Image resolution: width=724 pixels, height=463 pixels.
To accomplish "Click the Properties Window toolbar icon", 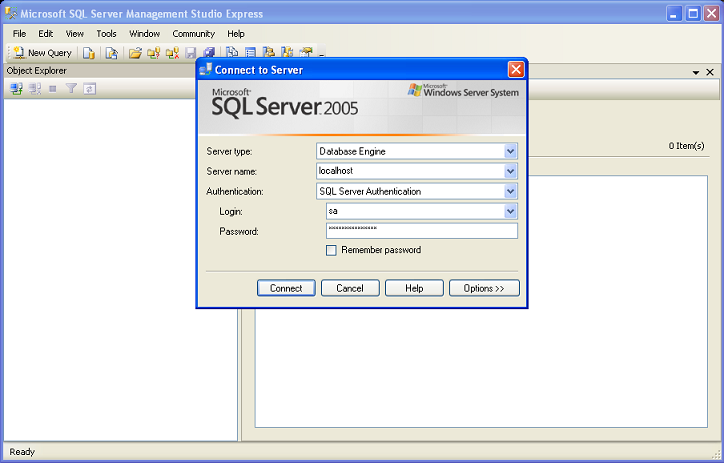I will tap(306, 52).
